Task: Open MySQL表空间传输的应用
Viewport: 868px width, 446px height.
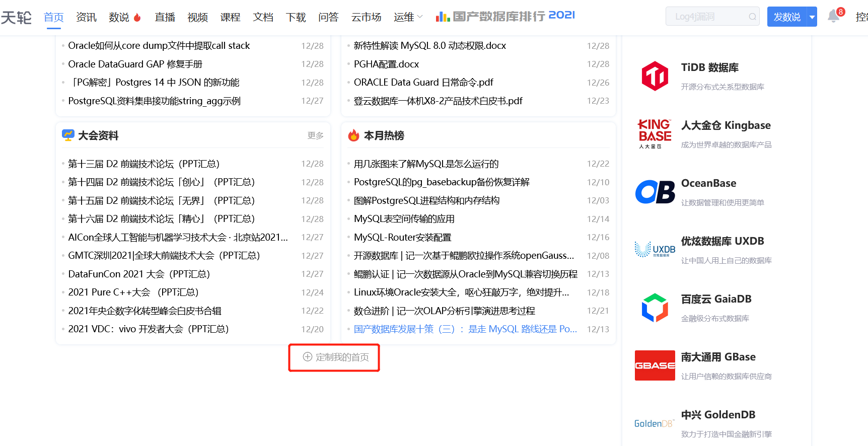Action: tap(404, 218)
